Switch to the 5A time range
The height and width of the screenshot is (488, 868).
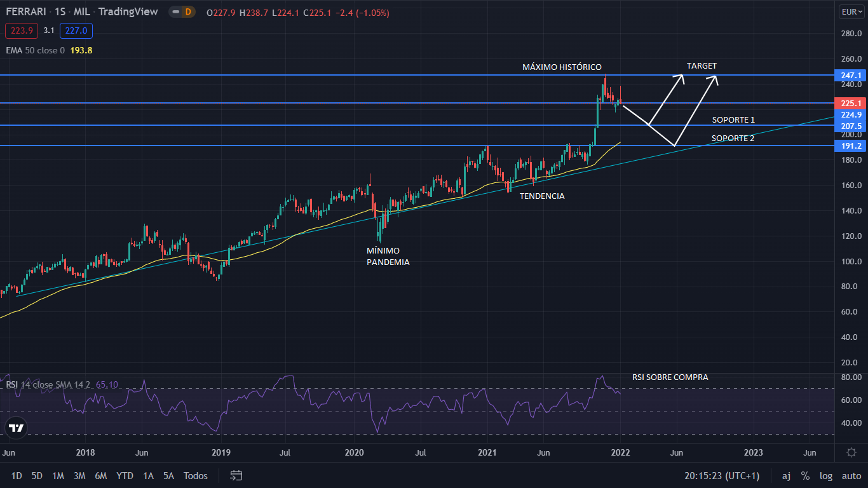pos(168,475)
